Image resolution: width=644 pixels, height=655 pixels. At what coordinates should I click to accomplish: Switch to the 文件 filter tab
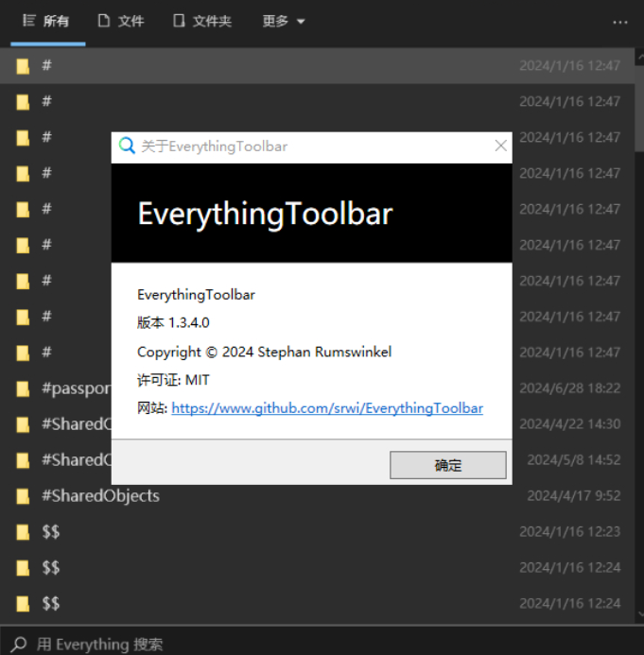coord(121,21)
